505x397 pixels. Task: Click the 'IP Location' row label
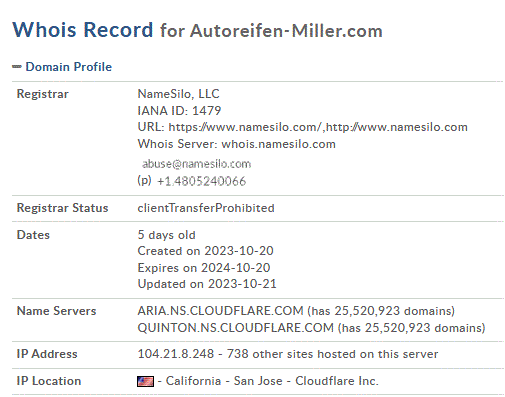click(x=49, y=381)
